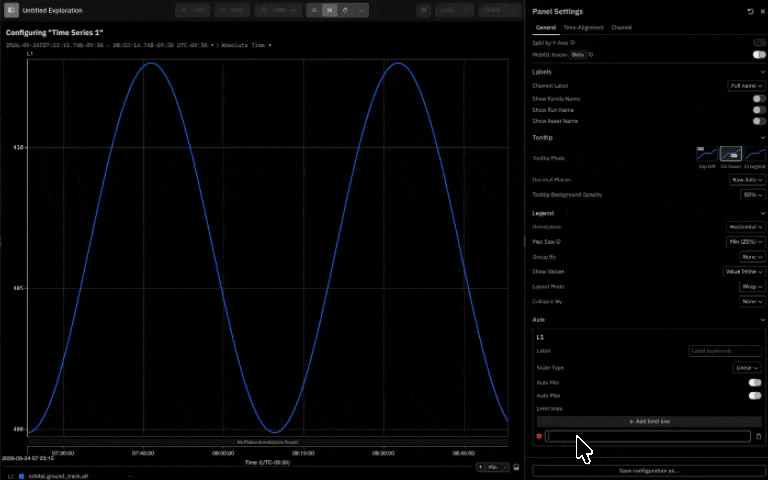Collapse the Axis section chevron
This screenshot has height=480, width=768.
(x=763, y=320)
